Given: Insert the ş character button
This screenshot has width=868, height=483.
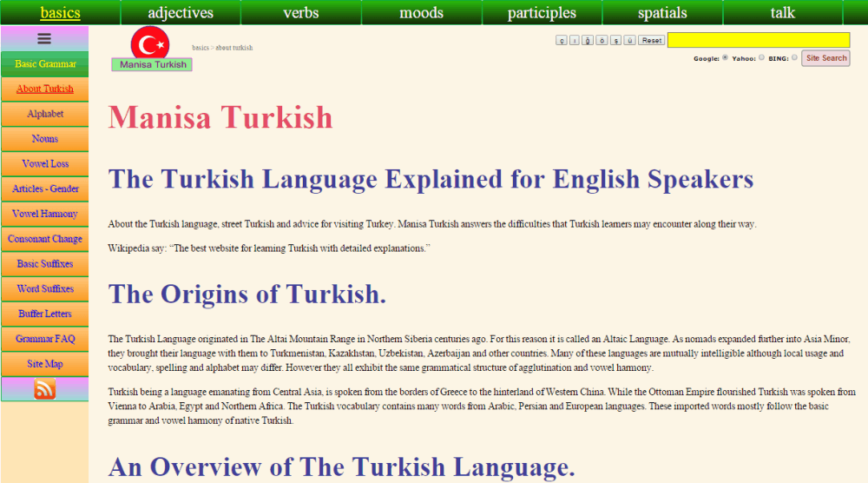Looking at the screenshot, I should click(x=615, y=41).
